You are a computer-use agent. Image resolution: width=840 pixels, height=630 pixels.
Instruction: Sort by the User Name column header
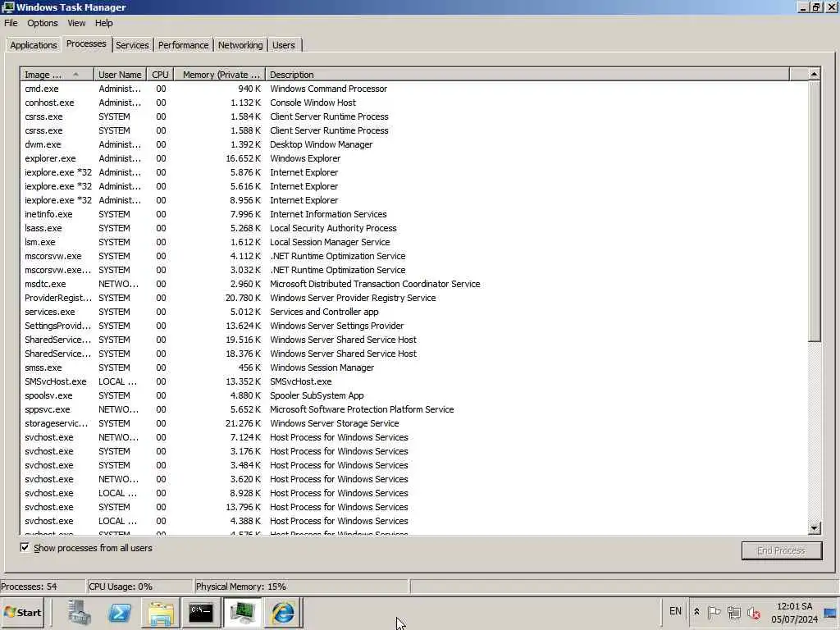coord(120,75)
